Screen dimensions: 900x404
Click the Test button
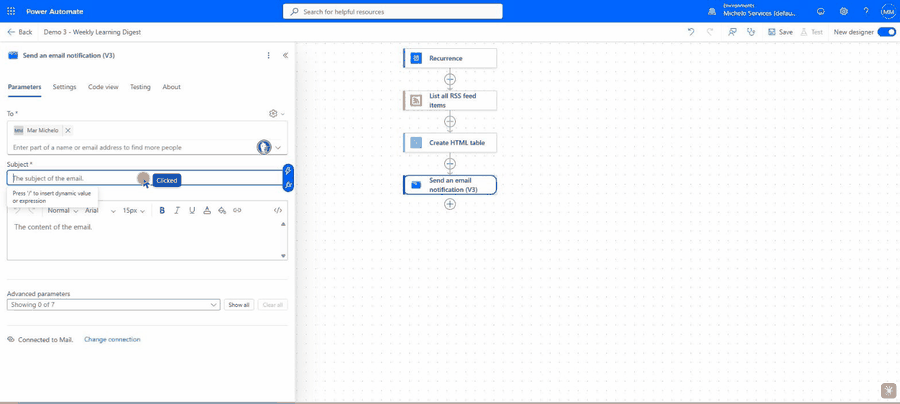812,32
